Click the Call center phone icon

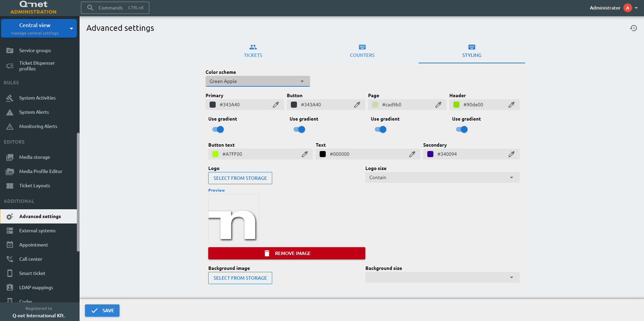10,259
